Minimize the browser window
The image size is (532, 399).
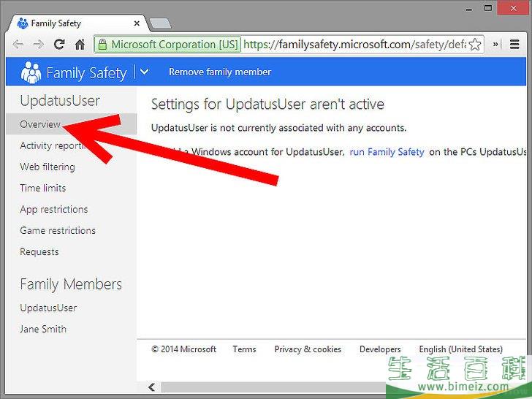pos(469,9)
